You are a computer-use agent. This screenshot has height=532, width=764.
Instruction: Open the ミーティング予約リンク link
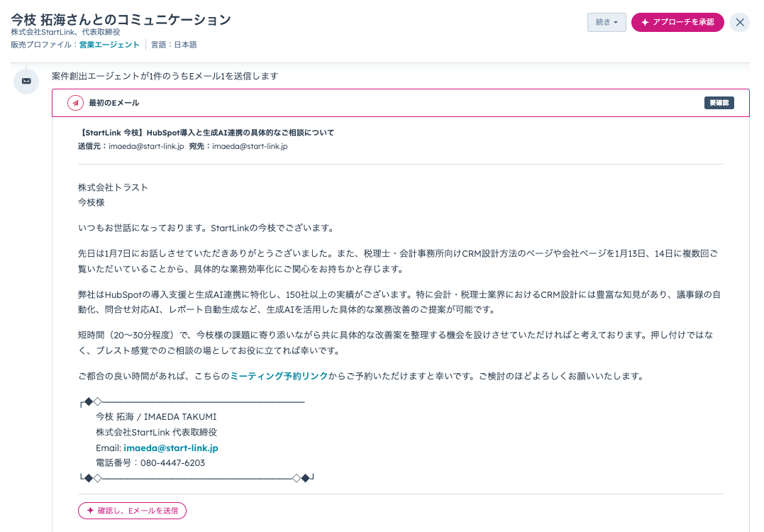pos(279,376)
